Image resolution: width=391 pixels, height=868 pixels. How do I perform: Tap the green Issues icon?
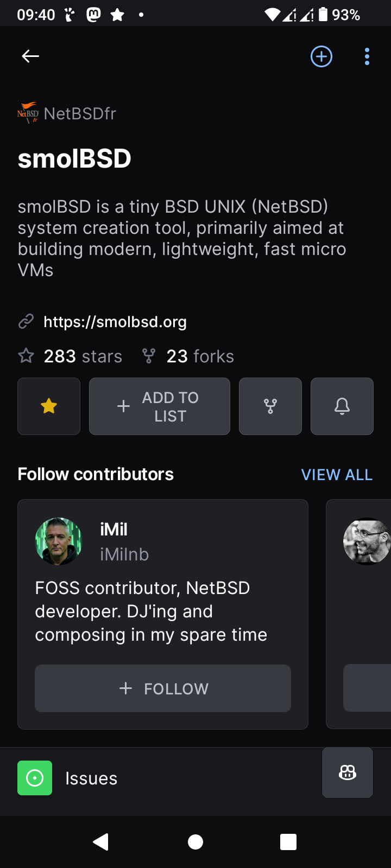tap(35, 778)
